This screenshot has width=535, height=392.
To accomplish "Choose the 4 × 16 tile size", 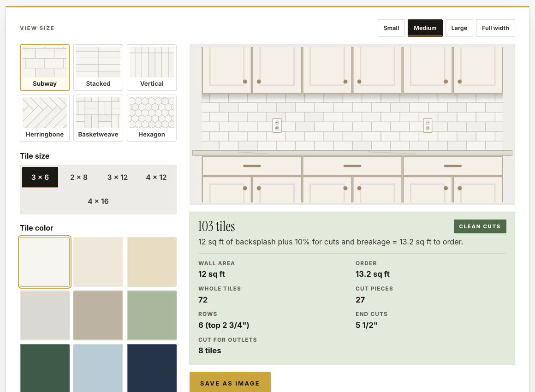I will (x=98, y=201).
